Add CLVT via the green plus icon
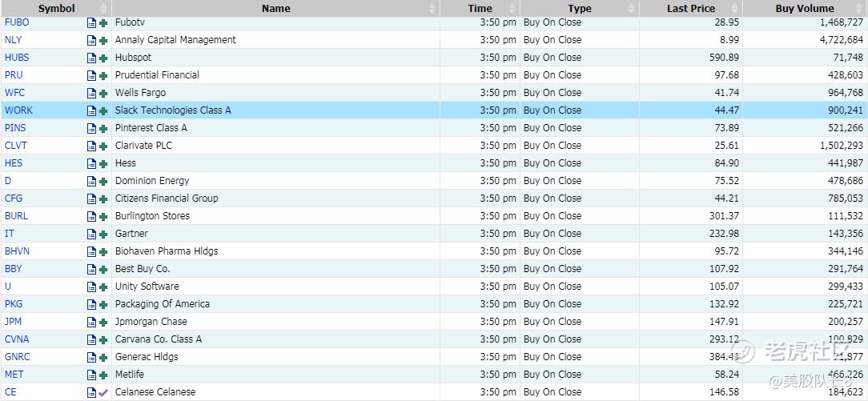Image resolution: width=868 pixels, height=401 pixels. pos(103,146)
